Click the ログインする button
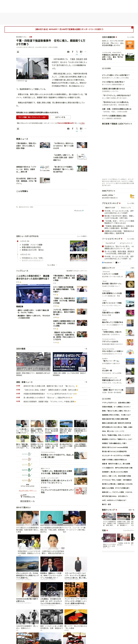 click(60, 117)
